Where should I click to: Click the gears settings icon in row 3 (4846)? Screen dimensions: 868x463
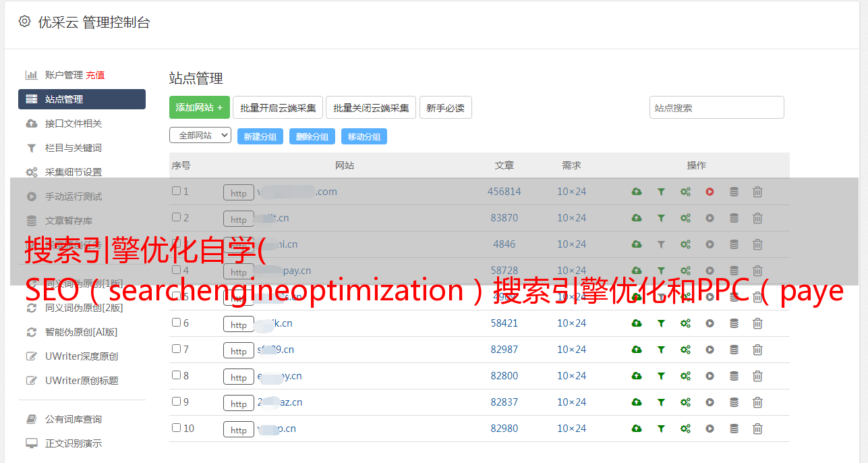pos(685,244)
